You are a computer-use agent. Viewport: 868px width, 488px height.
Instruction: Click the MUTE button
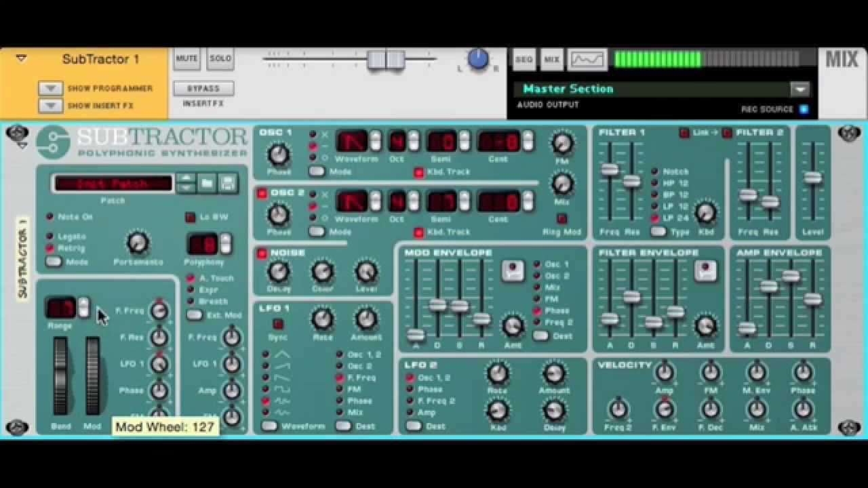click(x=186, y=59)
